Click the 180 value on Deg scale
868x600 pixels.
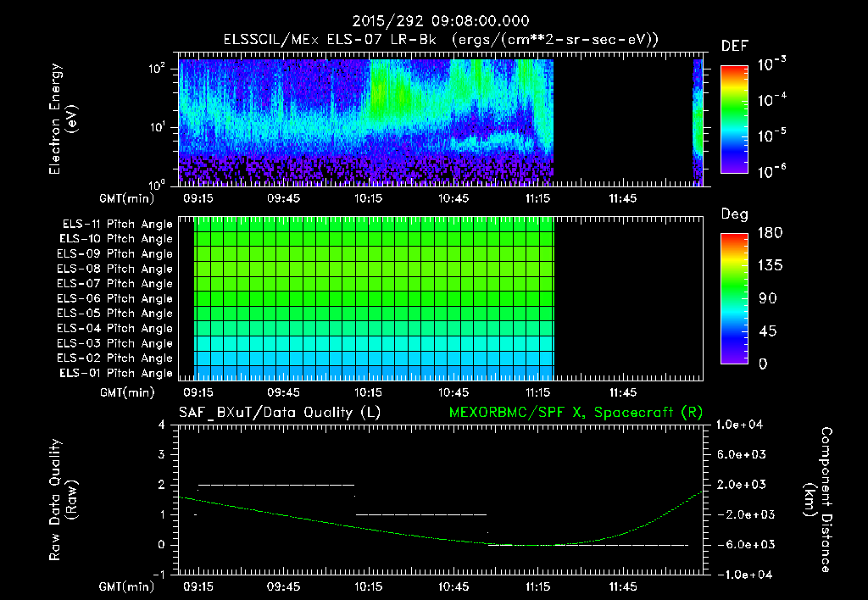click(770, 233)
